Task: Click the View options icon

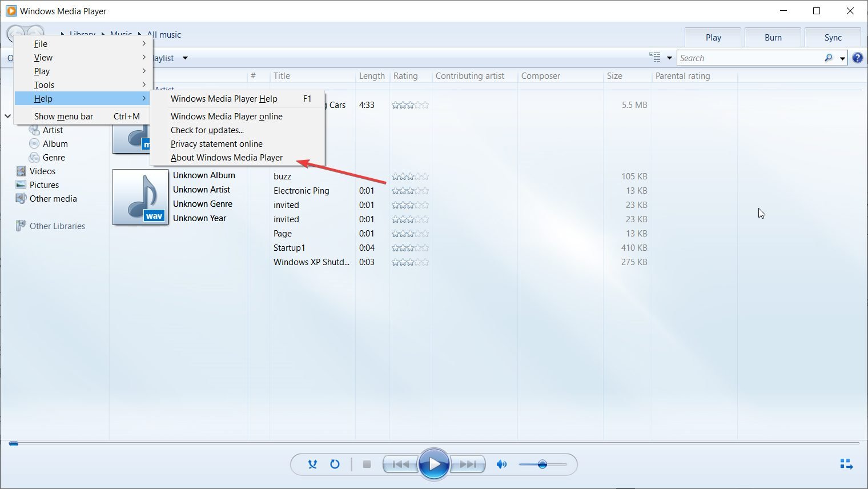Action: [x=655, y=57]
